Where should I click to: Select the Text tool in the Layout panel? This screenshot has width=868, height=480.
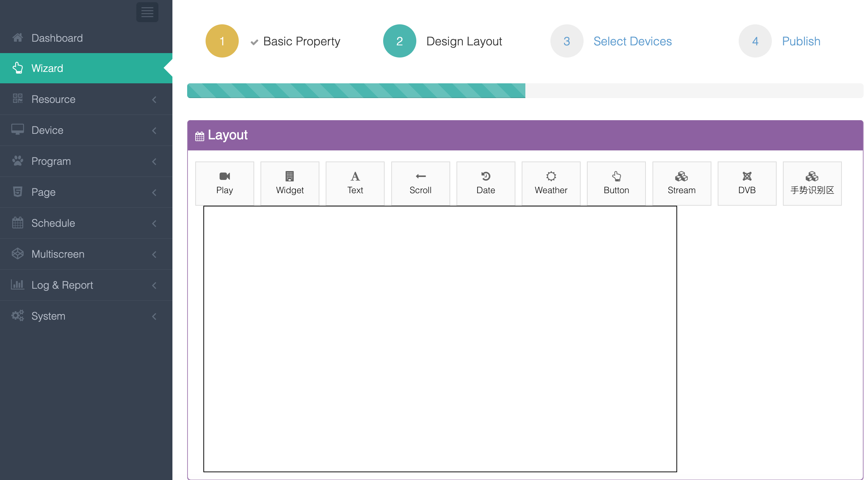pos(355,183)
